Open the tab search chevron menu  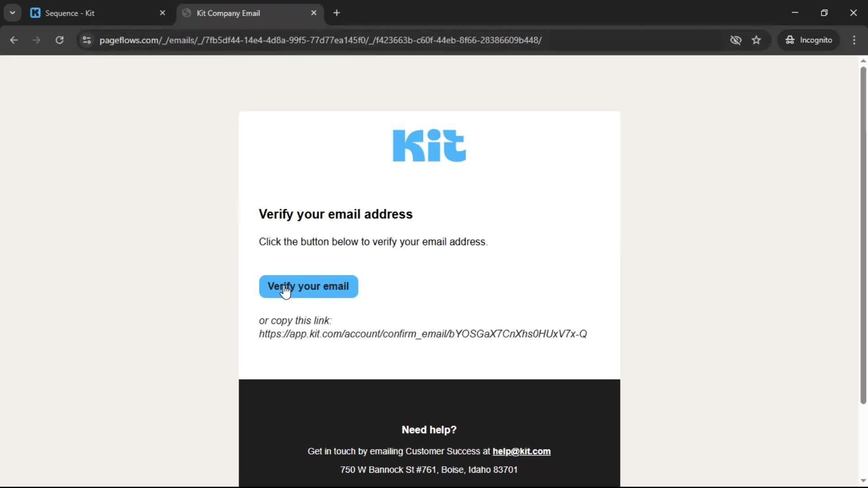pos(12,13)
